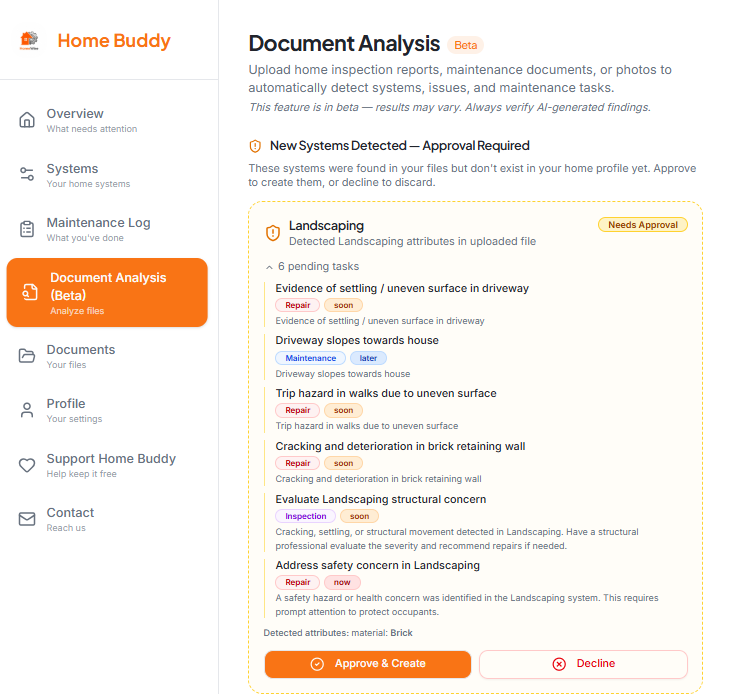Open the Profile settings menu item
The height and width of the screenshot is (694, 729).
107,410
